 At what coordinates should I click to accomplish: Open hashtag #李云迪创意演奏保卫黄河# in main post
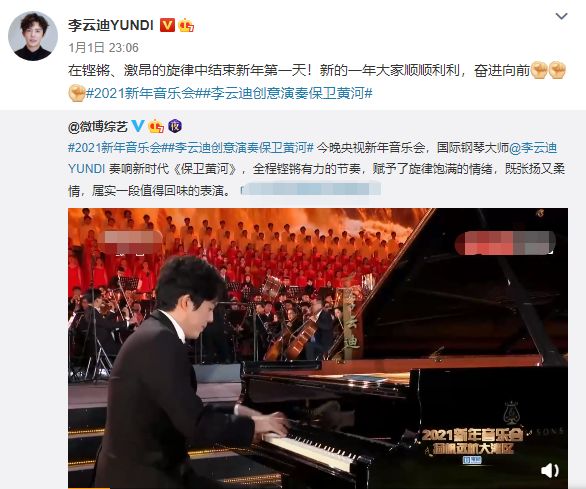click(287, 93)
